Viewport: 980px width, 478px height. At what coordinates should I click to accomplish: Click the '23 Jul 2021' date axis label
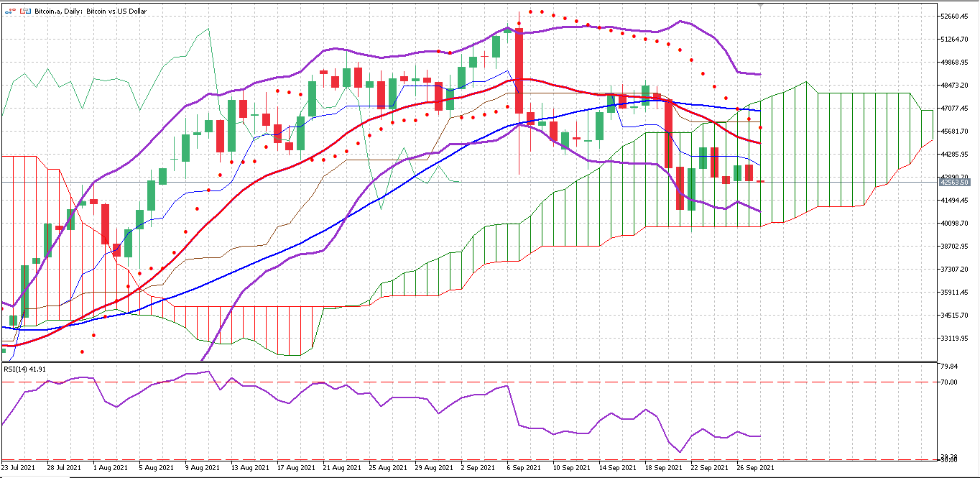point(19,467)
